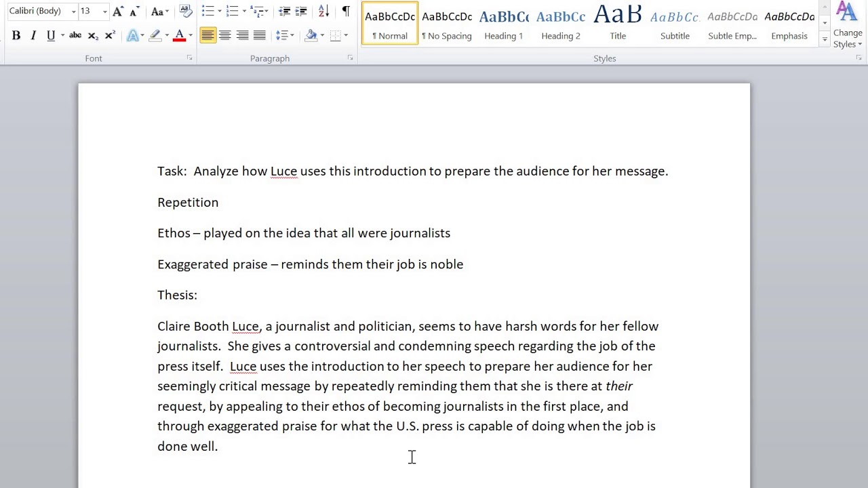
Task: Click the line starting with 'Ethos'
Action: 304,233
